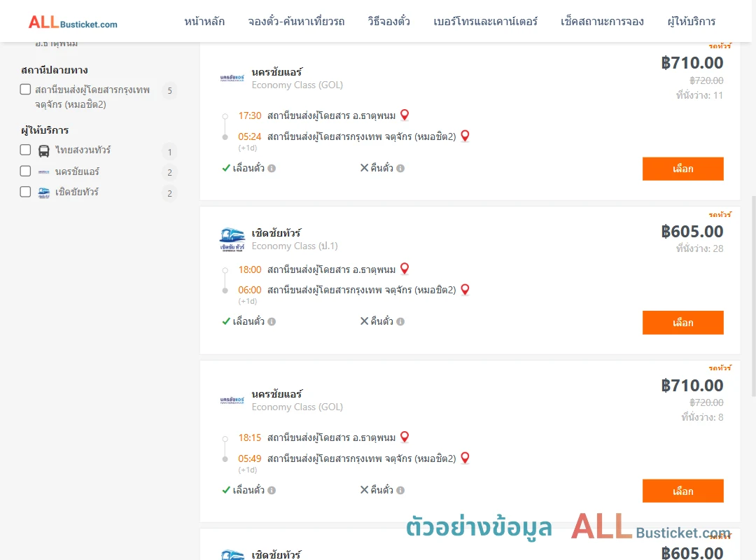Click map pin beside 18:00 departure station
This screenshot has width=756, height=560.
coord(405,269)
